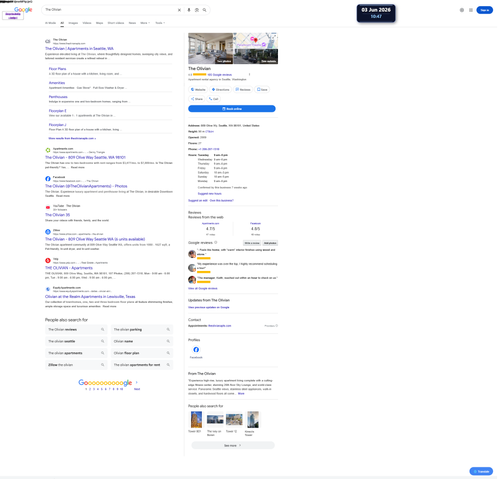Click the Facebook favicon in search results
The width and height of the screenshot is (500, 479).
coord(48,179)
